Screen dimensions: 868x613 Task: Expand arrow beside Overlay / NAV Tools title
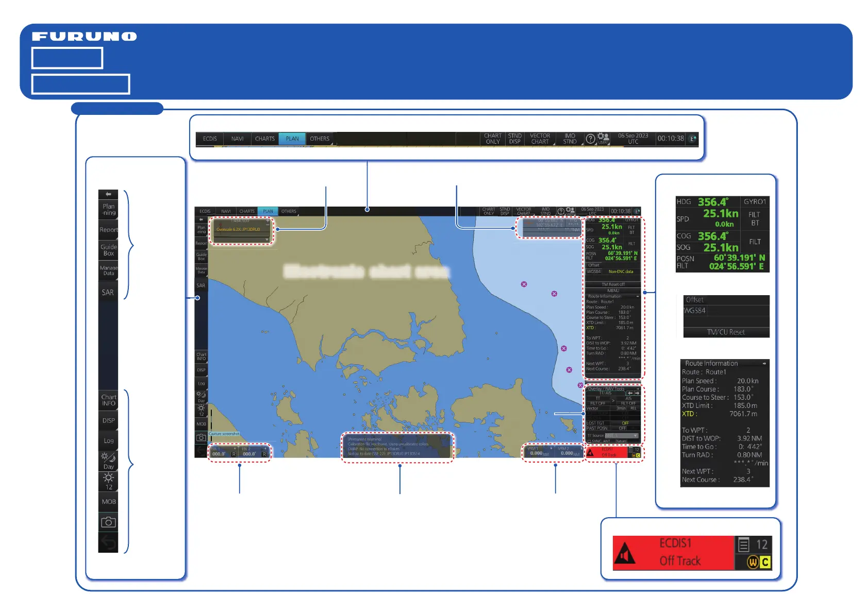(x=637, y=388)
